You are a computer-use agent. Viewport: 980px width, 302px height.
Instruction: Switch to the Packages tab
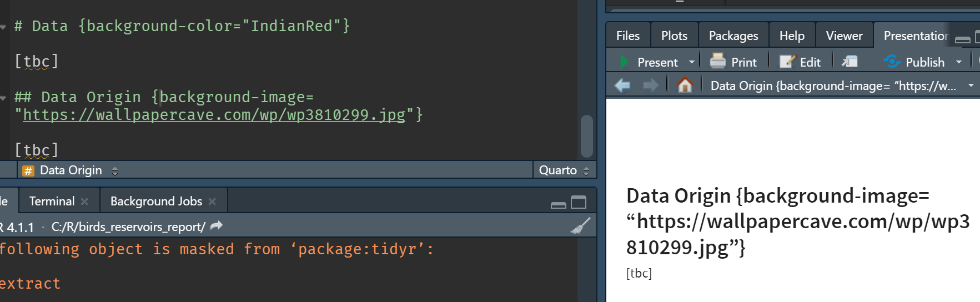tap(733, 36)
